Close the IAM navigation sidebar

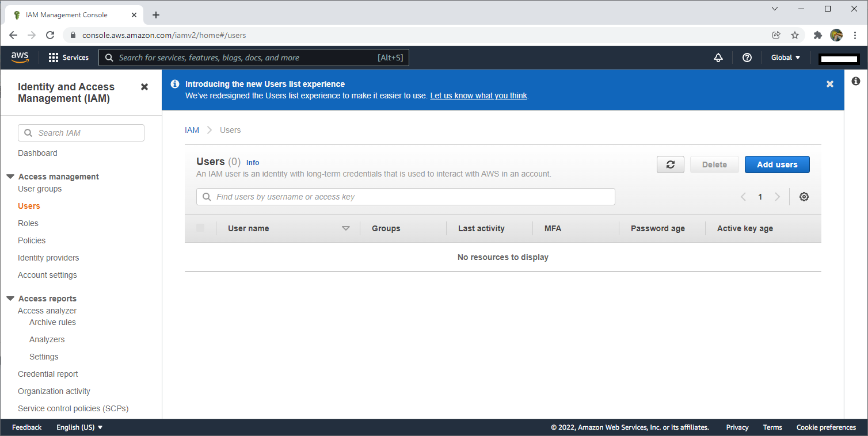pyautogui.click(x=144, y=87)
